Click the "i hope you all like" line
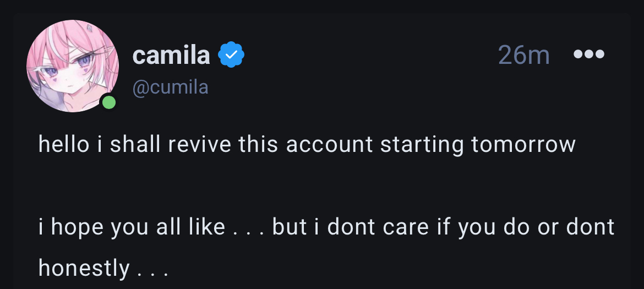644x289 pixels. click(x=132, y=227)
